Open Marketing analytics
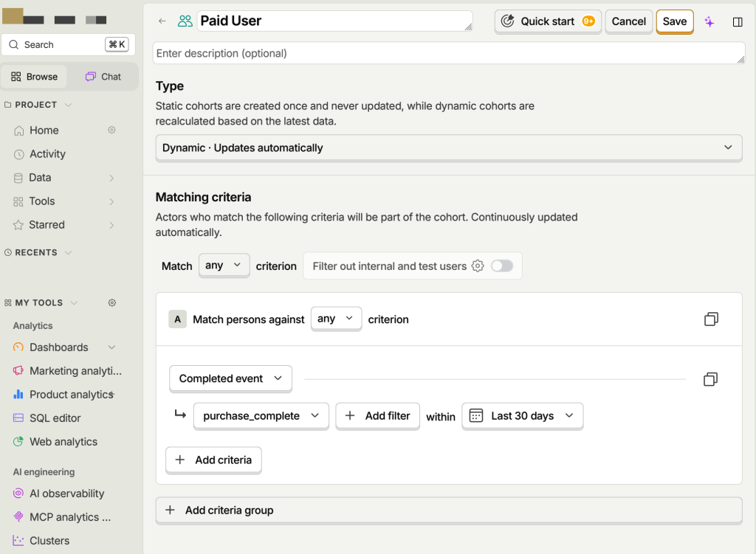Screen dimensions: 756x554 click(67, 371)
